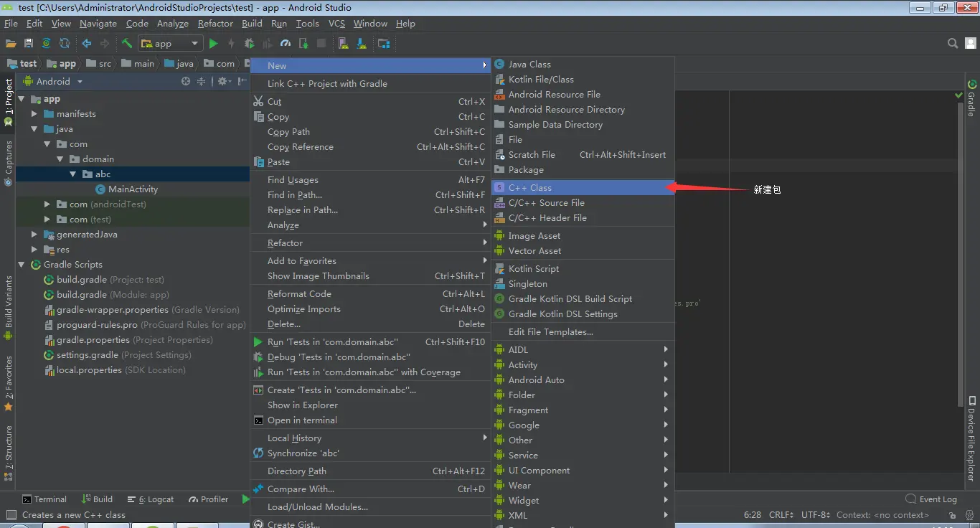
Task: Open the Project Structure toolbar icon
Action: click(384, 44)
